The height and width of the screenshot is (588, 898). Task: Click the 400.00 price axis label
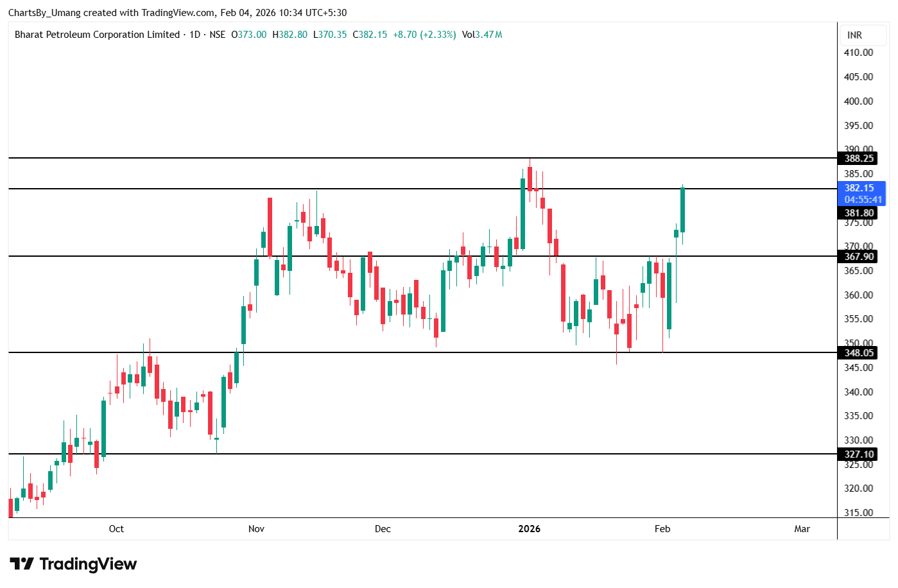858,101
